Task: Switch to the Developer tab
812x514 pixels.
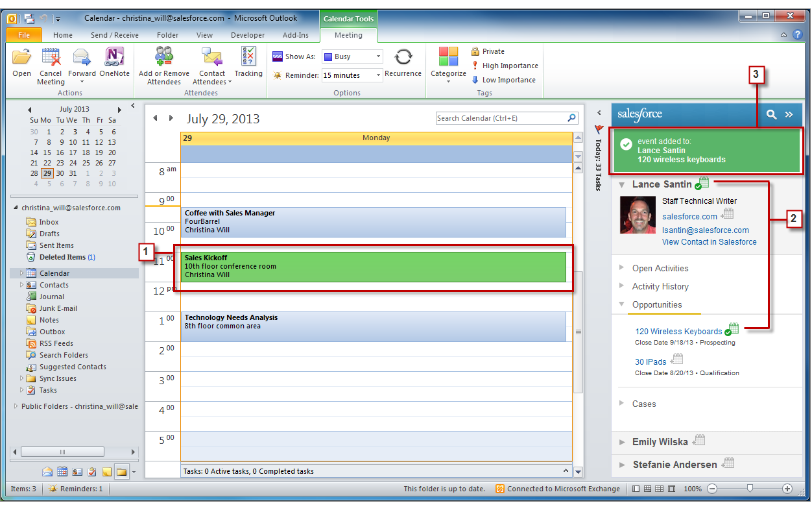Action: coord(248,35)
